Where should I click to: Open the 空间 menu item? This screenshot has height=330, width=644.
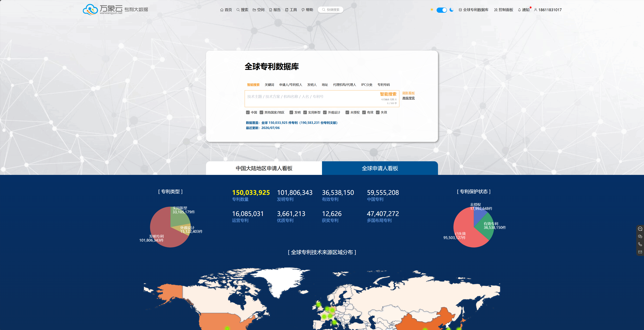258,10
